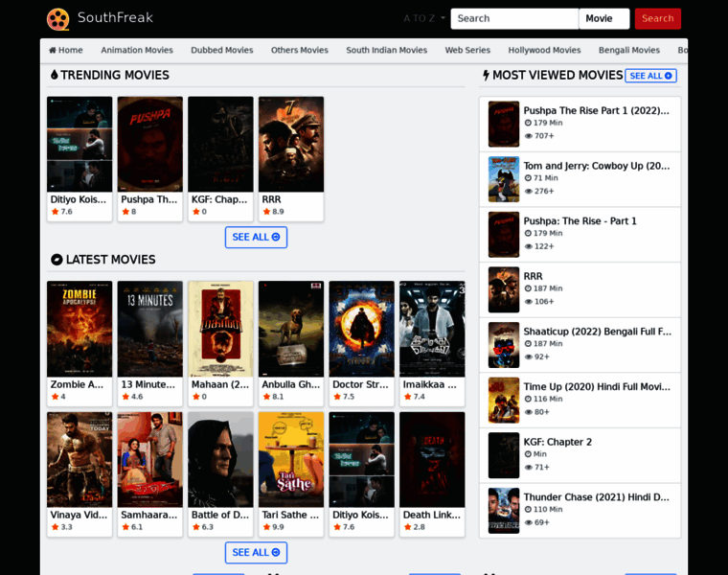
Task: Open Others Movies category
Action: (x=300, y=50)
